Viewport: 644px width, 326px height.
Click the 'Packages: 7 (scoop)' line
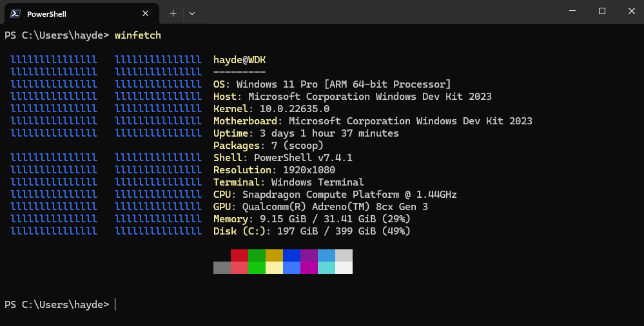[268, 146]
